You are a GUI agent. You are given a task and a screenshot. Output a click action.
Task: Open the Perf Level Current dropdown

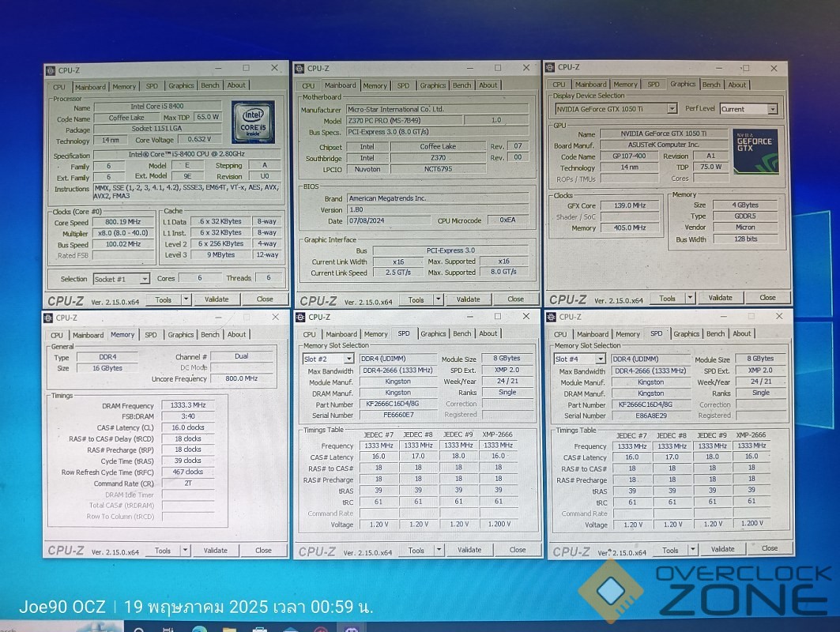click(x=772, y=109)
